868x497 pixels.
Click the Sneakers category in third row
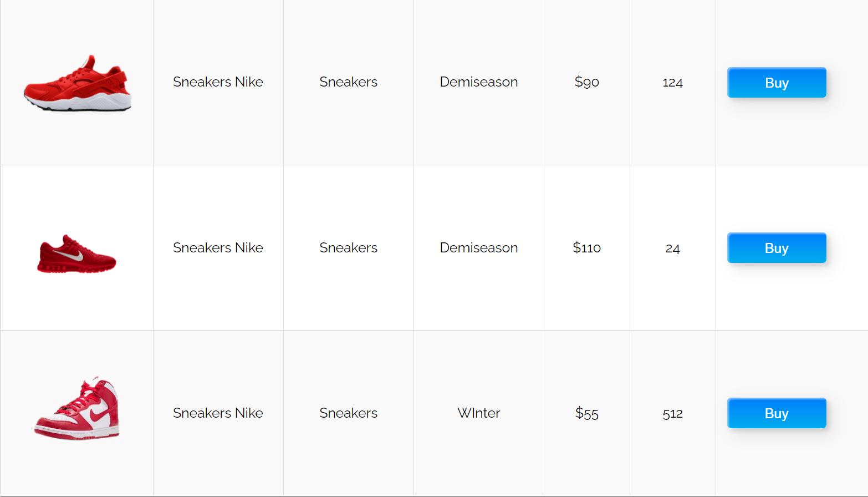348,413
